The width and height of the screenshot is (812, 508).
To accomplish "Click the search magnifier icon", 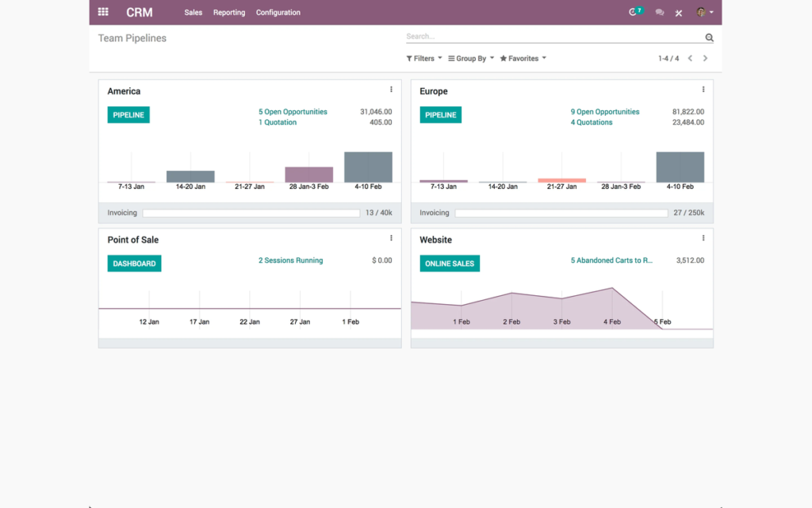I will coord(709,37).
